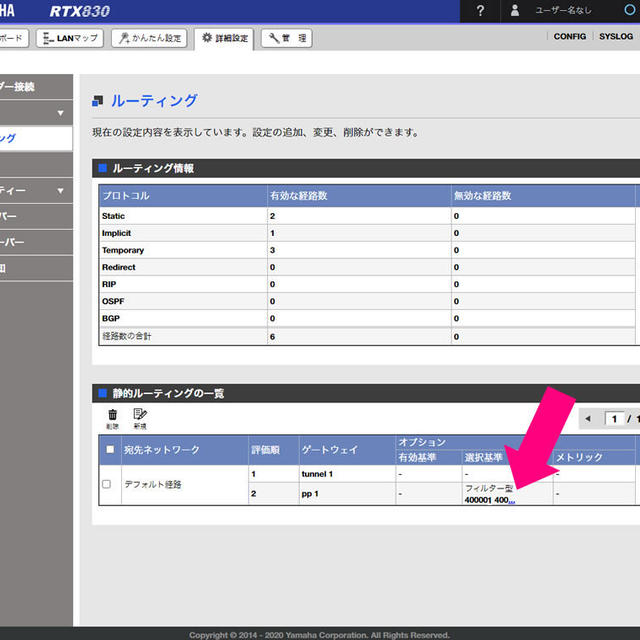640x640 pixels.
Task: Expand the sidebar item ending in ティー
Action: [x=36, y=191]
